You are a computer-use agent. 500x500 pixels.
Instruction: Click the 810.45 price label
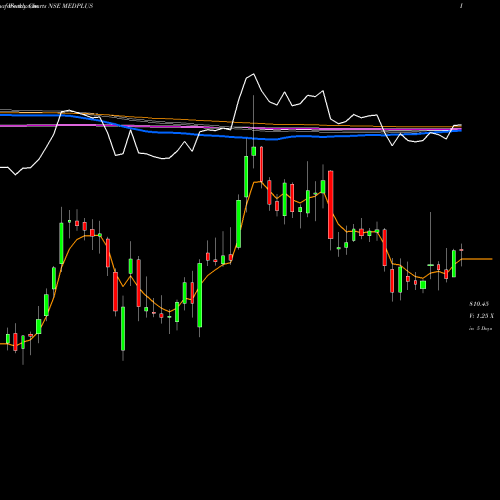pyautogui.click(x=479, y=304)
